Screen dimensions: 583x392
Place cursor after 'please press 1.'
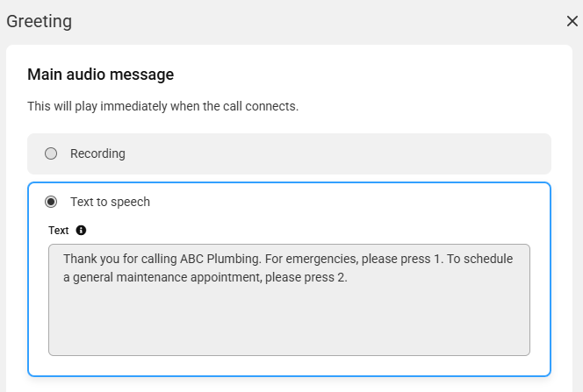click(444, 259)
